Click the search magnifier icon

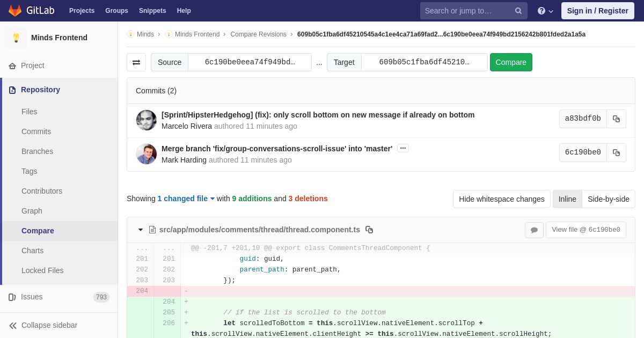tap(518, 11)
